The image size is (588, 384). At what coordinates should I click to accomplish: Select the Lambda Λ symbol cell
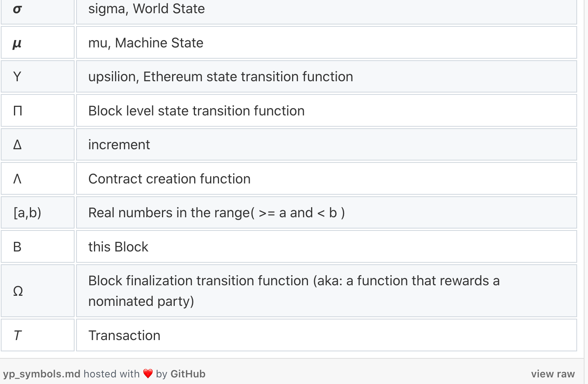click(x=38, y=179)
